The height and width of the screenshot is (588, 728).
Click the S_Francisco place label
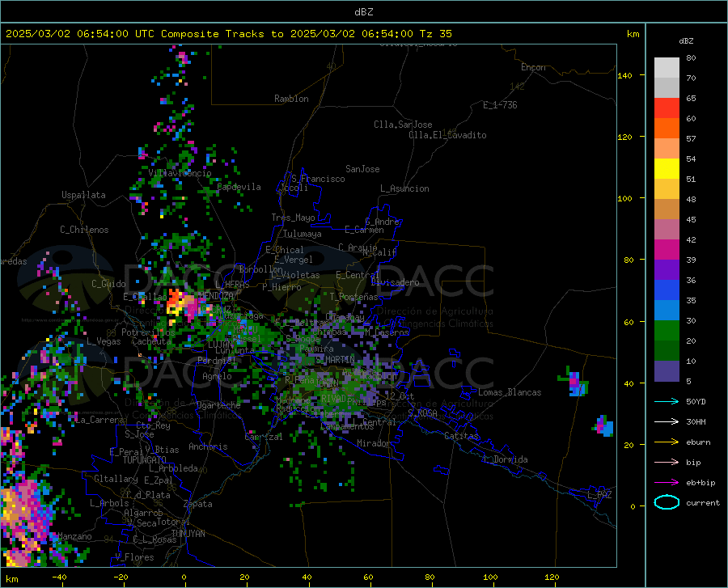(318, 179)
